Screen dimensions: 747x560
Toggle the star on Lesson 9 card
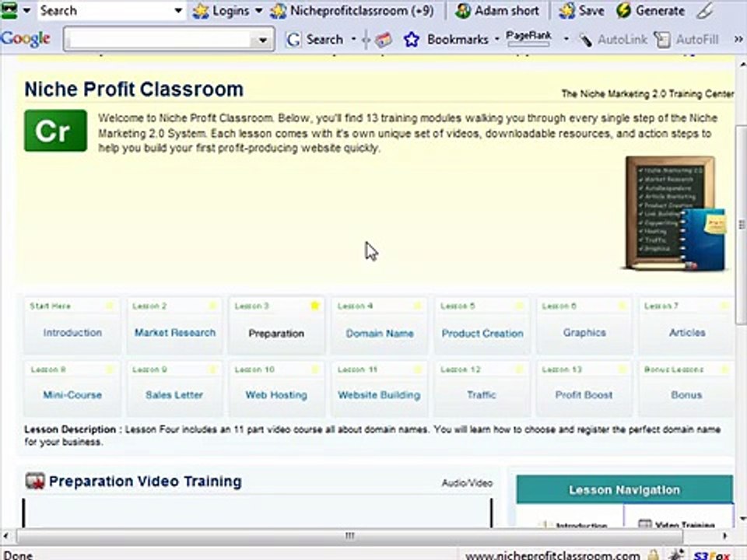click(212, 369)
